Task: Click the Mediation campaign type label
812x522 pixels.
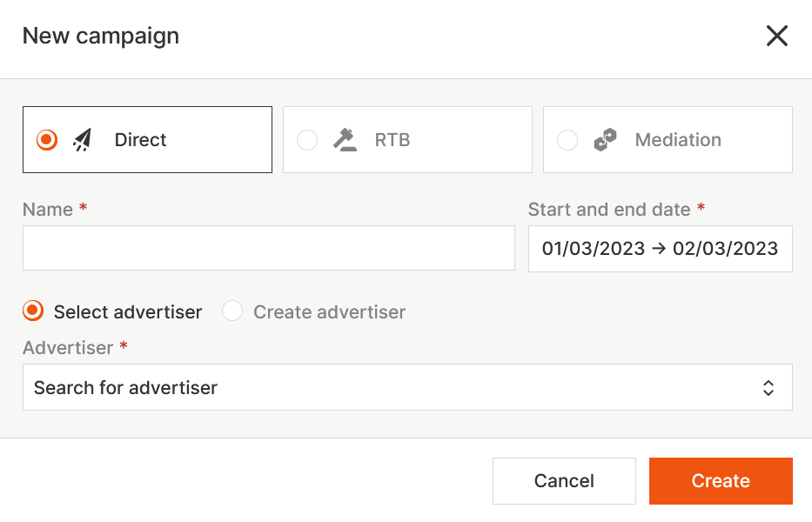Action: coord(678,140)
